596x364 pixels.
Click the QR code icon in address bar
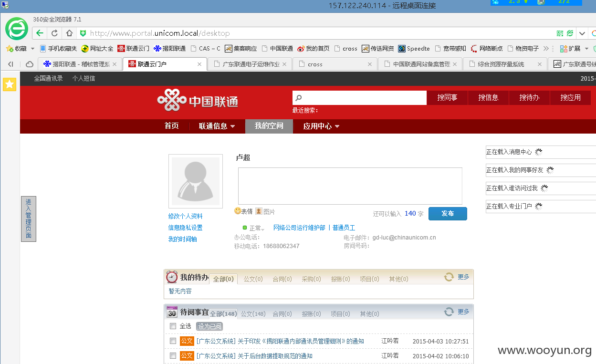coord(560,33)
